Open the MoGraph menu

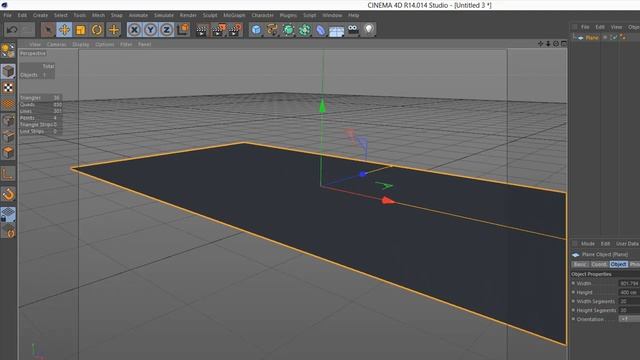coord(234,16)
